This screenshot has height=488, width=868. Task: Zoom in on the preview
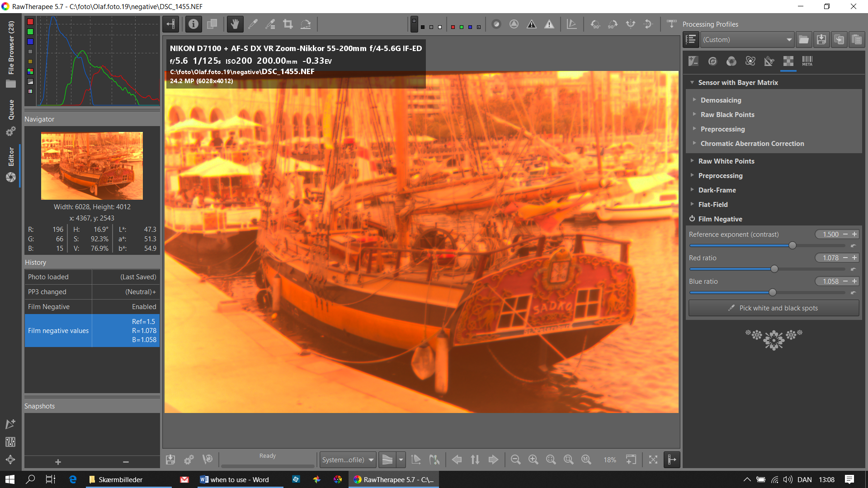tap(533, 460)
